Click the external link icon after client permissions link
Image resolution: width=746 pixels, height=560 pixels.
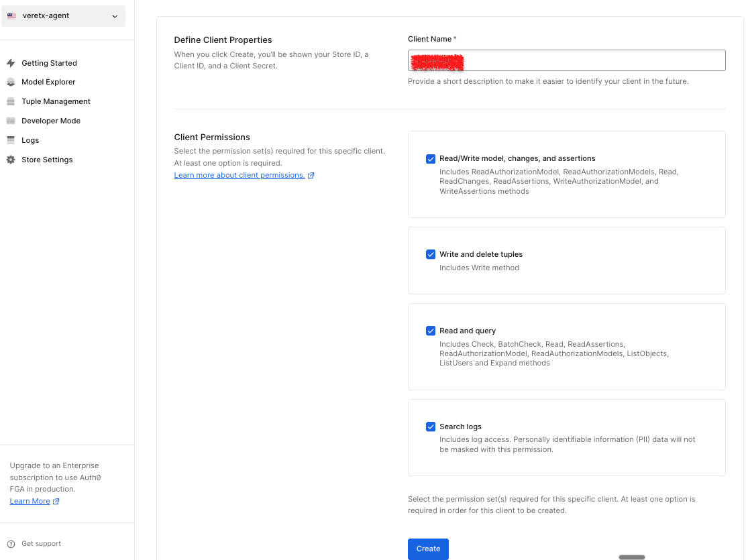(x=311, y=175)
